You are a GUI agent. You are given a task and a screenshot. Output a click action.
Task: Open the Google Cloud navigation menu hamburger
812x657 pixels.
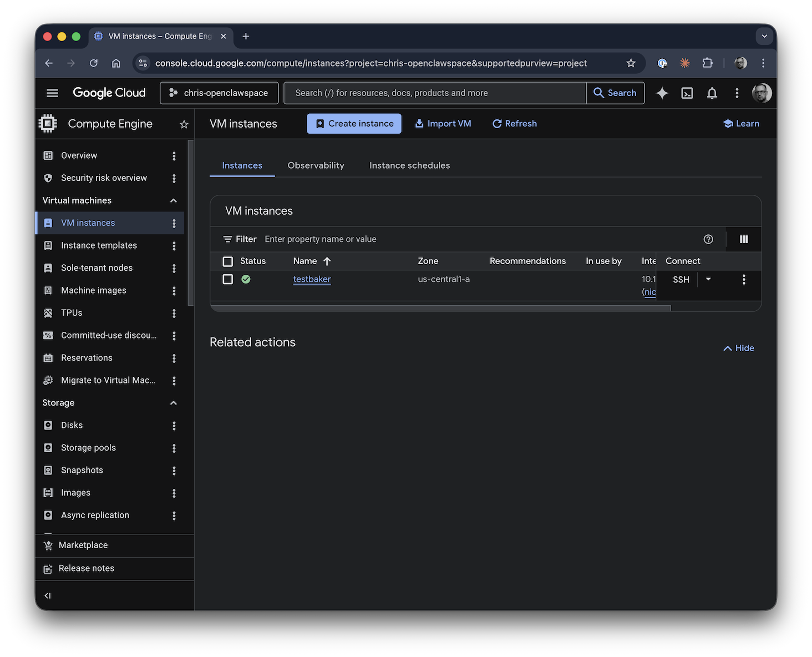(52, 93)
